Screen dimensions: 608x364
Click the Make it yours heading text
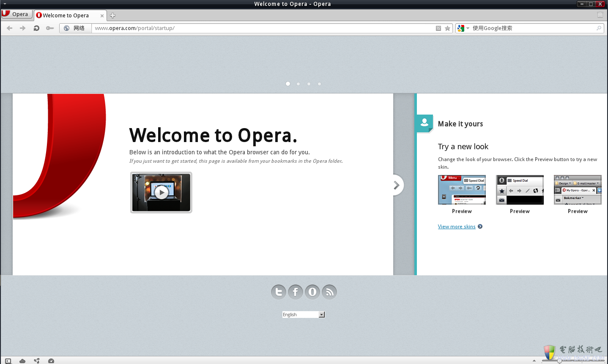pos(460,124)
